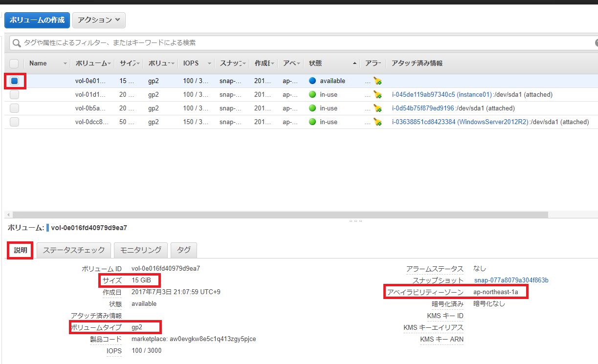Image resolution: width=598 pixels, height=364 pixels.
Task: Click the 暗号化なし encryption value
Action: tap(489, 304)
